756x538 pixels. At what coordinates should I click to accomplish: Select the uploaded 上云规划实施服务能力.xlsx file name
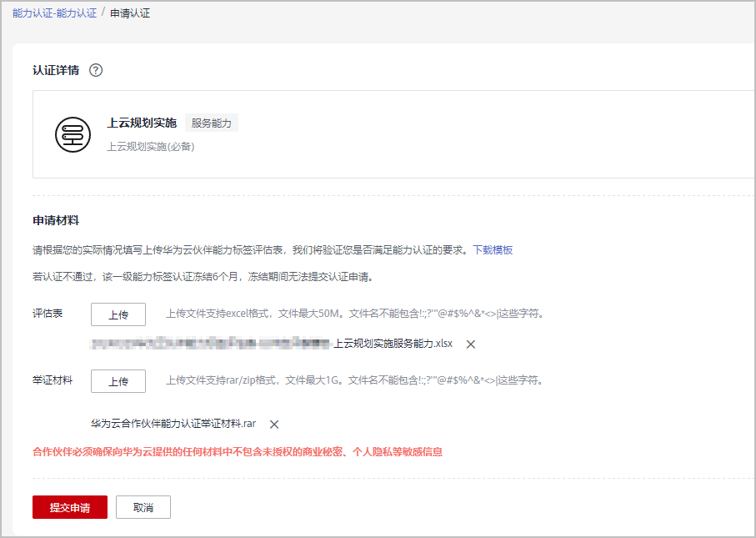tap(272, 344)
